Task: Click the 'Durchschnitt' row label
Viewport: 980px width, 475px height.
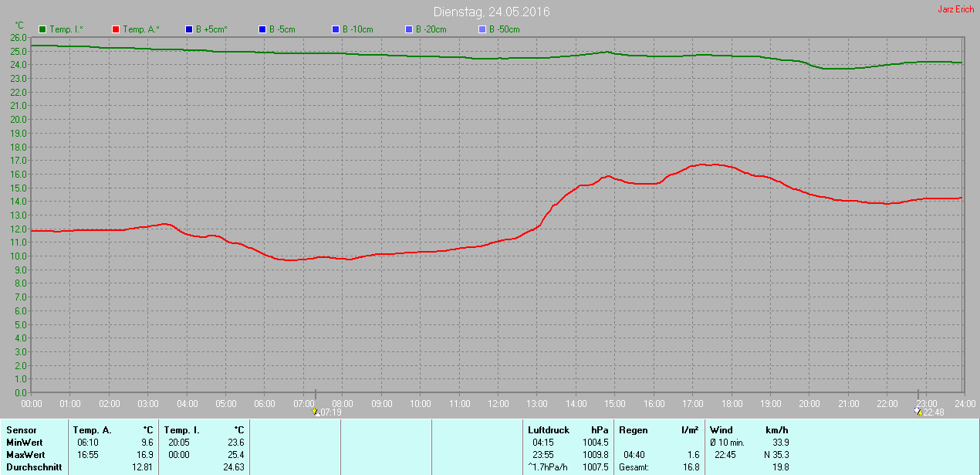Action: tap(34, 467)
